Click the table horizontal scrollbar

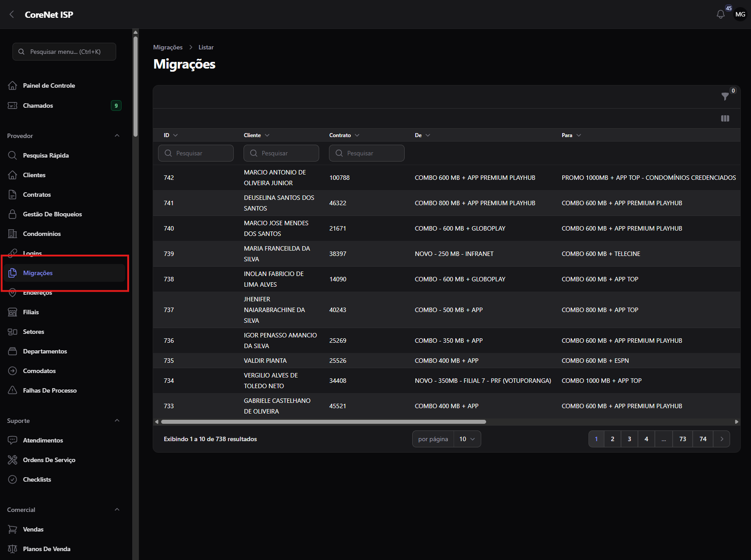(324, 422)
